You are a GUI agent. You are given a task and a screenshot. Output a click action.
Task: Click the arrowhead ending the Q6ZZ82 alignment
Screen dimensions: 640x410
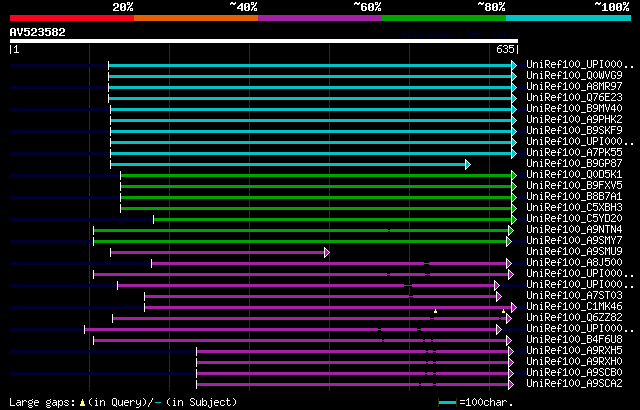pyautogui.click(x=509, y=319)
